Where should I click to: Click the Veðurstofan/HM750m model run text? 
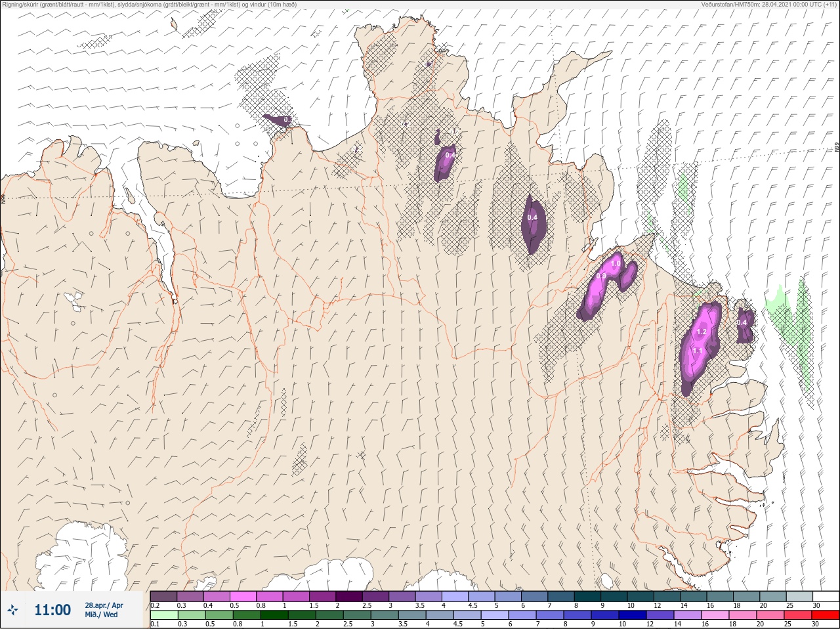click(770, 4)
